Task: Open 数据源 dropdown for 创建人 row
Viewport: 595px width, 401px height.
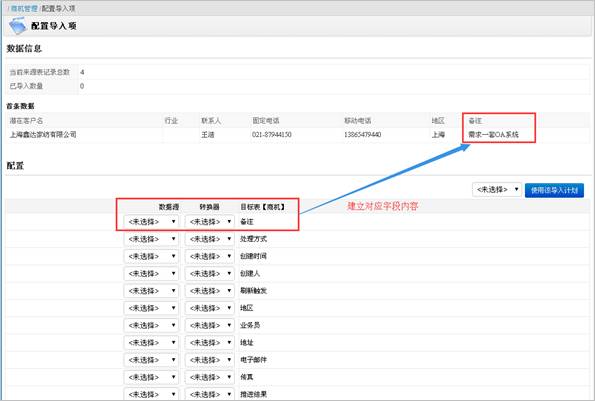Action: click(151, 274)
